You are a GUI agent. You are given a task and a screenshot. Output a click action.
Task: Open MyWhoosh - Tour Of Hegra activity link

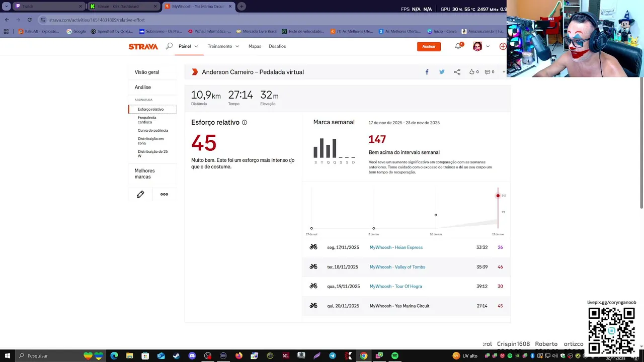pos(396,286)
